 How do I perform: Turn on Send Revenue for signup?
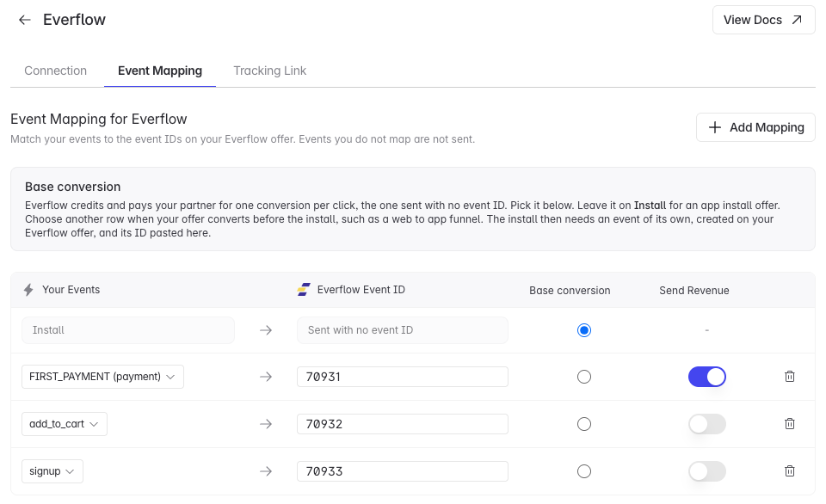click(707, 471)
